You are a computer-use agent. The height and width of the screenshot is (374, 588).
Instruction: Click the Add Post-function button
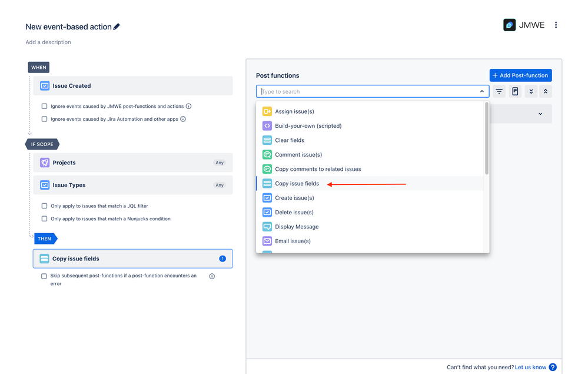point(520,75)
